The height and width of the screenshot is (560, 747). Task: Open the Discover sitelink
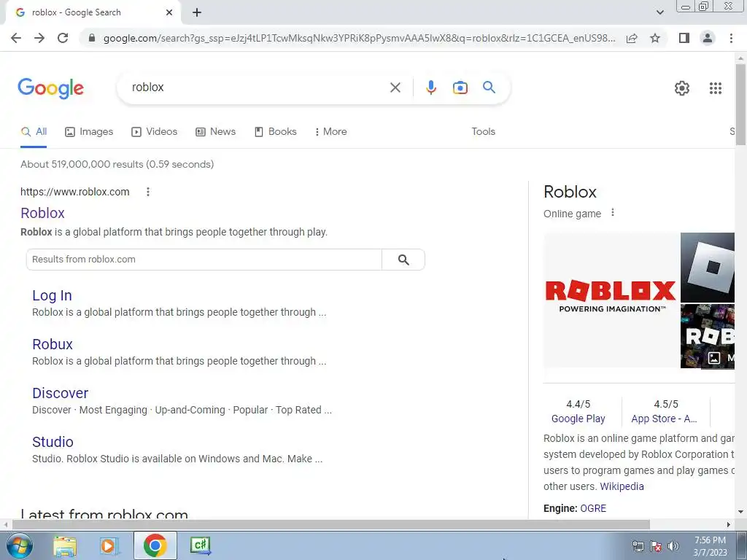(60, 393)
